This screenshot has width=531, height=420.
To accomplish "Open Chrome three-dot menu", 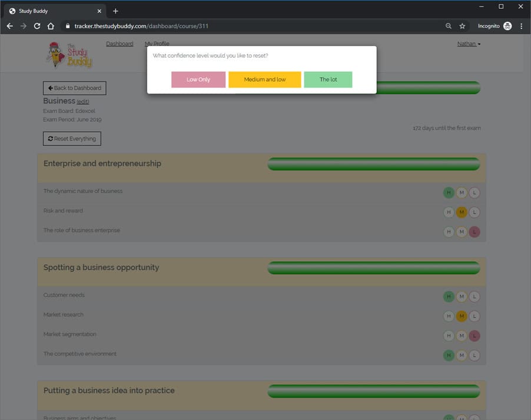I will pyautogui.click(x=521, y=26).
